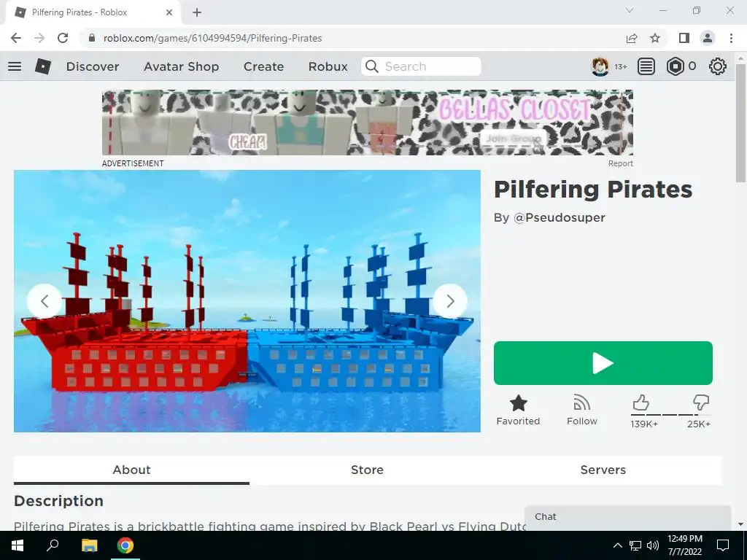Give the game a thumbs up
The width and height of the screenshot is (747, 560).
click(x=641, y=402)
